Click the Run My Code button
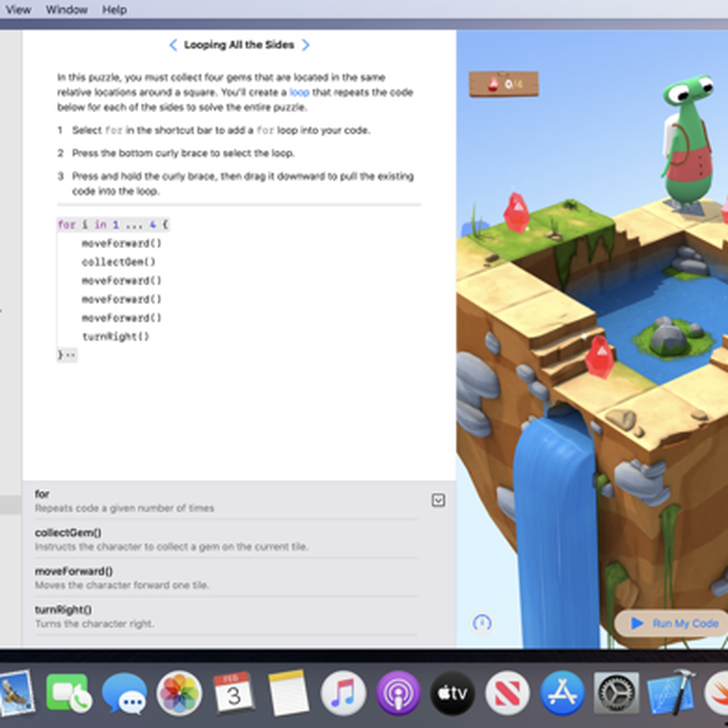The width and height of the screenshot is (728, 728). [673, 623]
